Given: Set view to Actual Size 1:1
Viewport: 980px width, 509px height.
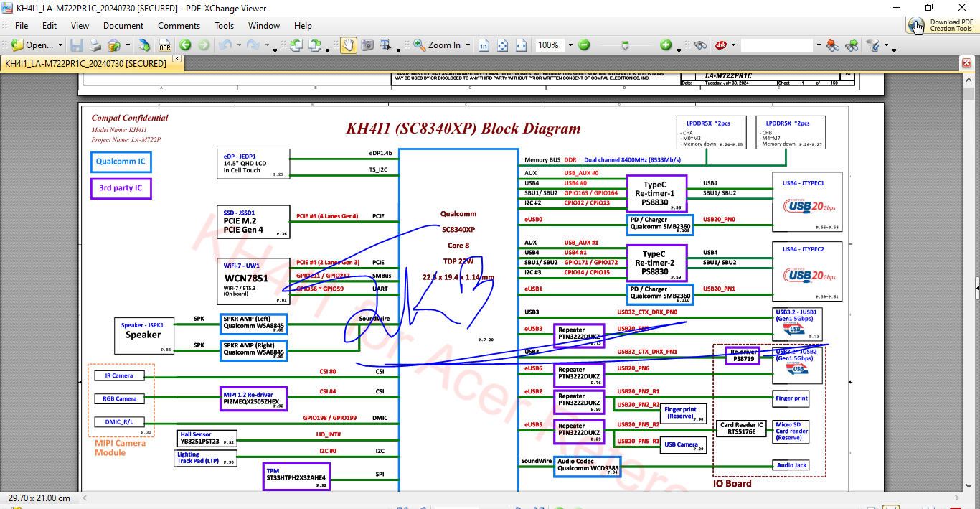Looking at the screenshot, I should tap(484, 45).
